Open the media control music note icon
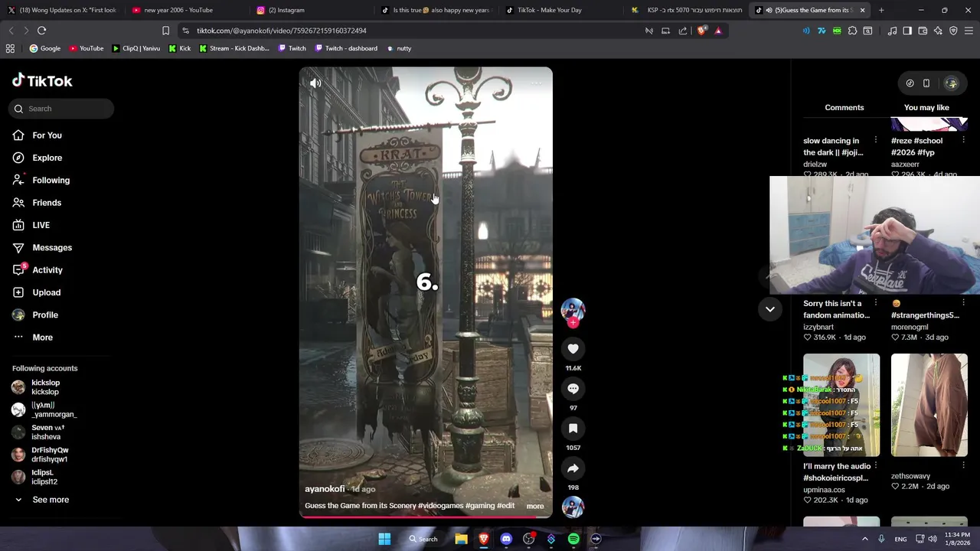Screen dimensions: 980x551 pyautogui.click(x=892, y=31)
